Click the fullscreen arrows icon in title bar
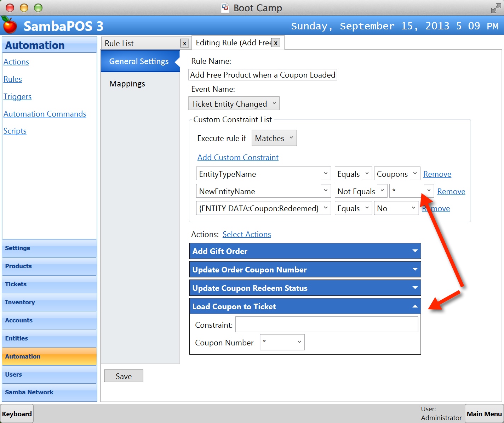 496,8
